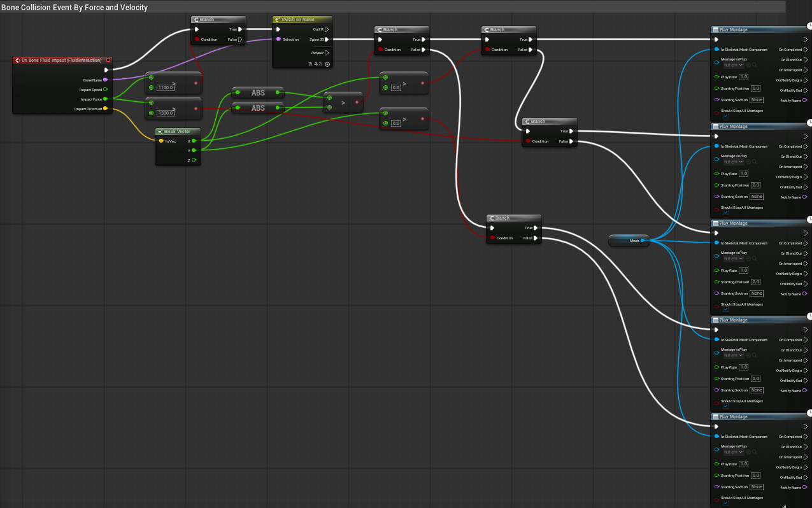Image resolution: width=812 pixels, height=508 pixels.
Task: Toggle Should Stop All Montages in bottom Play Montage
Action: 725,503
